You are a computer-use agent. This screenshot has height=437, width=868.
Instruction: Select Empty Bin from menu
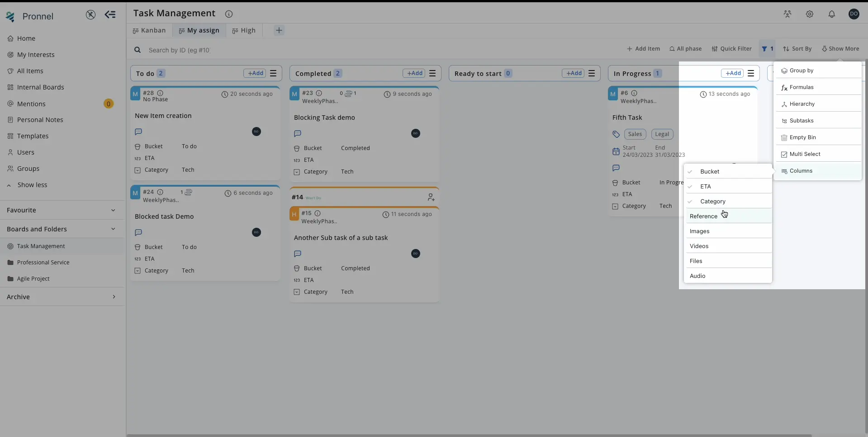[818, 137]
